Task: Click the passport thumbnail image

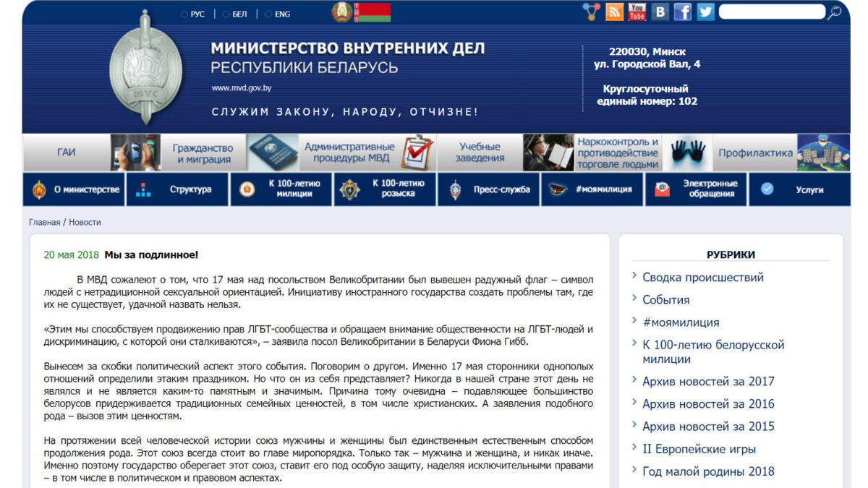Action: click(x=273, y=153)
